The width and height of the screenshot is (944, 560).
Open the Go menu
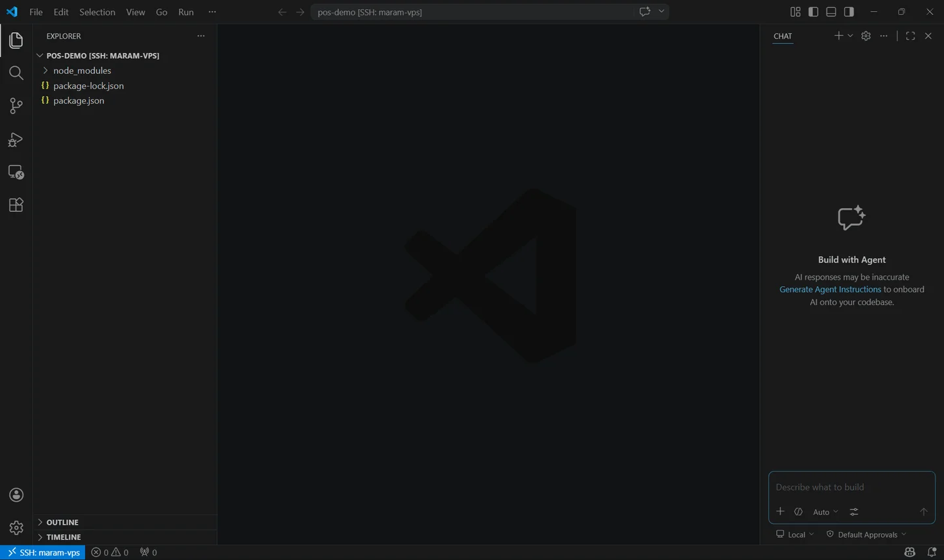tap(162, 12)
